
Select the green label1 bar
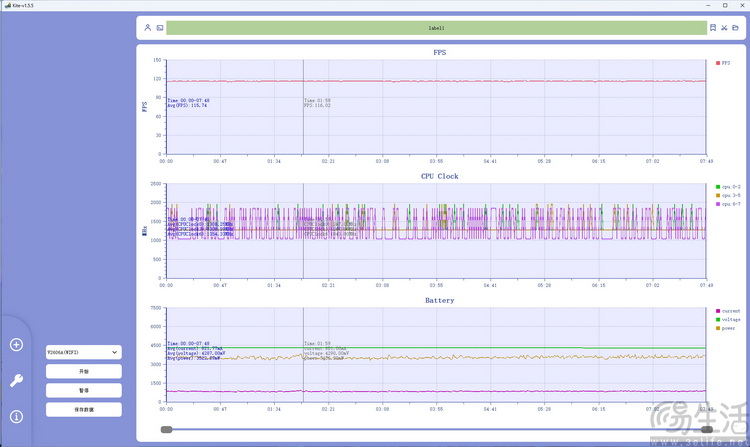click(x=436, y=28)
